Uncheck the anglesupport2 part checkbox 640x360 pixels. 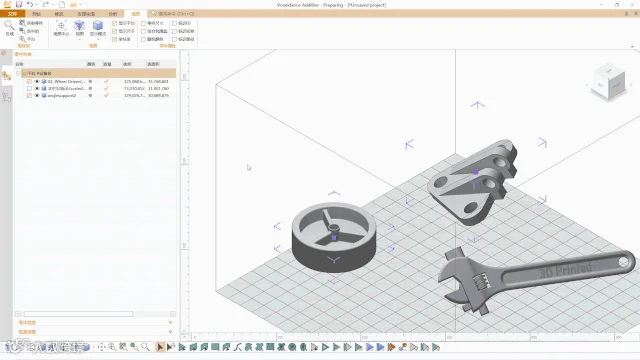pos(29,96)
